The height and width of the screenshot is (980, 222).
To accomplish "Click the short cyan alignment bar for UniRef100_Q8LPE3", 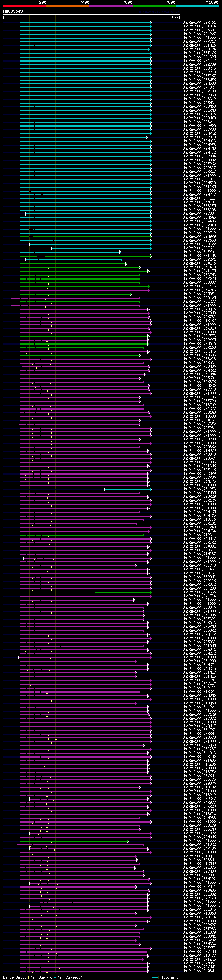I will [128, 489].
